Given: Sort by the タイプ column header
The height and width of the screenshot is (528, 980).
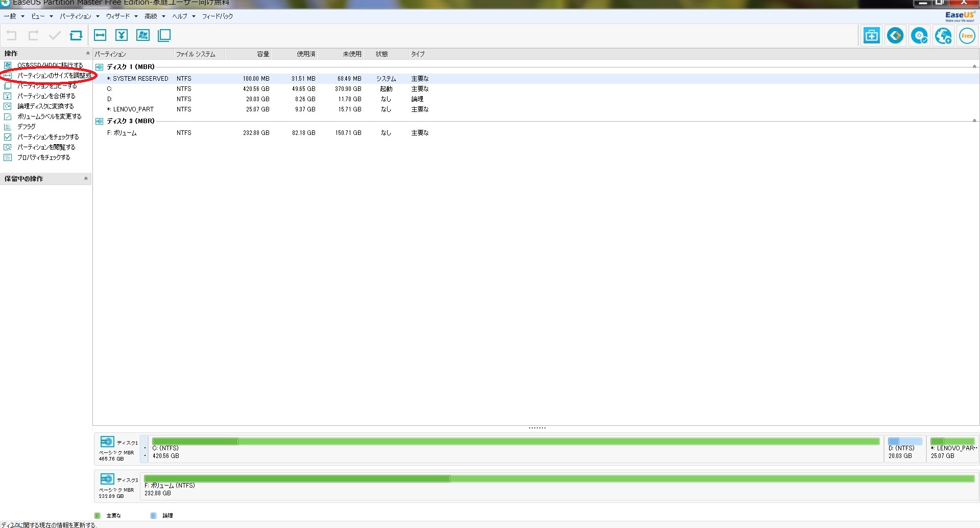Looking at the screenshot, I should coord(418,54).
